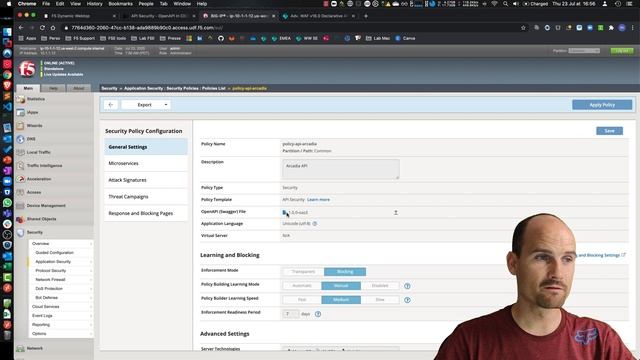640x360 pixels.
Task: Set Policy Building Learning Mode to Disabled
Action: pos(380,286)
